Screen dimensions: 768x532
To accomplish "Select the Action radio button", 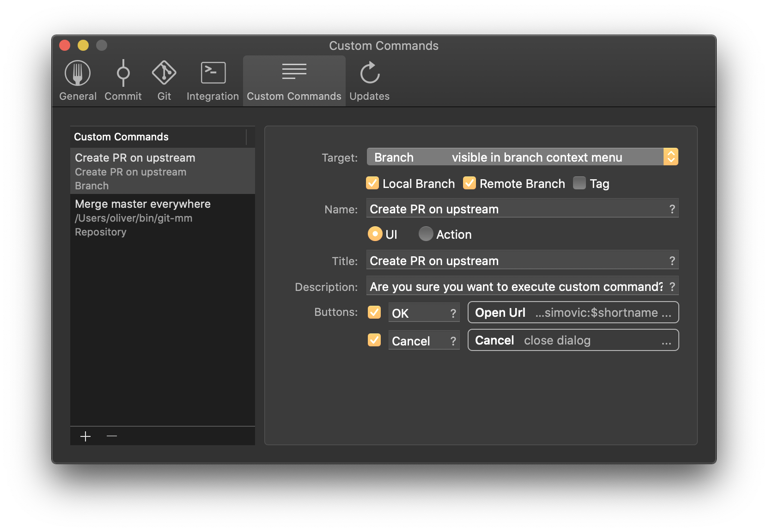I will click(426, 234).
